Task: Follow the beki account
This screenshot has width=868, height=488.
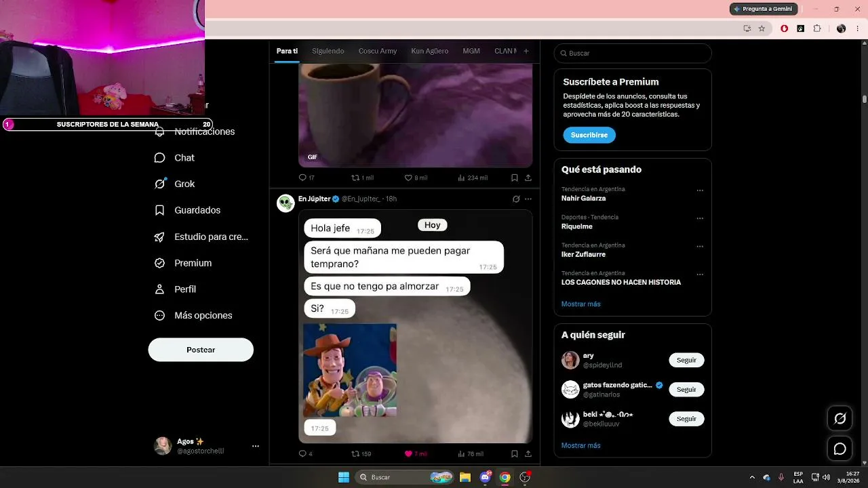Action: coord(686,419)
